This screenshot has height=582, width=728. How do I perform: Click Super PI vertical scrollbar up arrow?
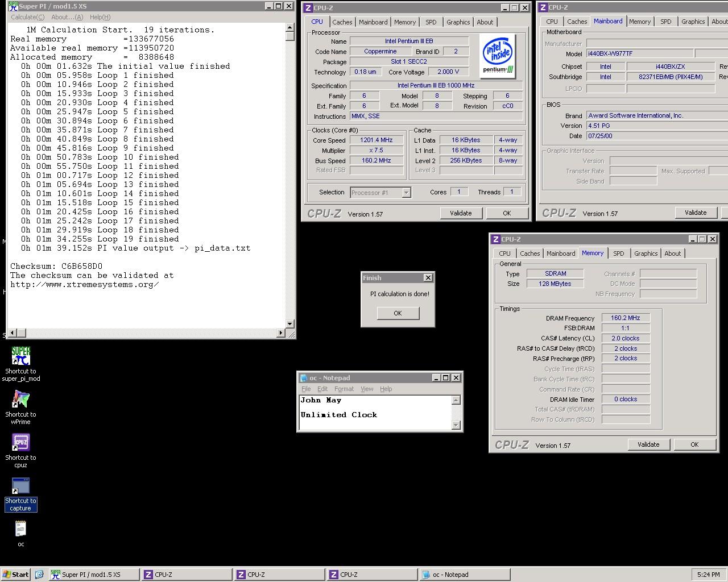point(290,27)
